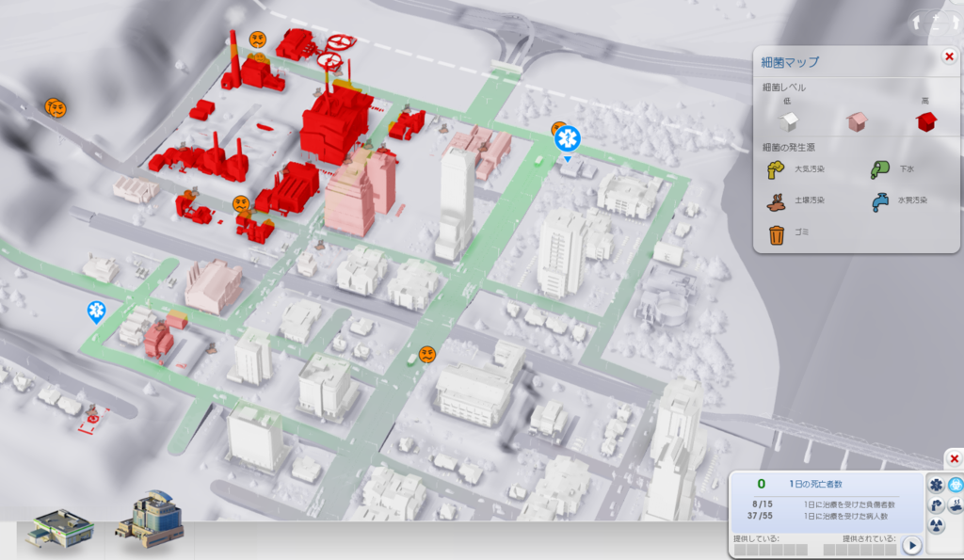Screen dimensions: 964x560
Task: Click the tall pink contaminated building
Action: [352, 198]
